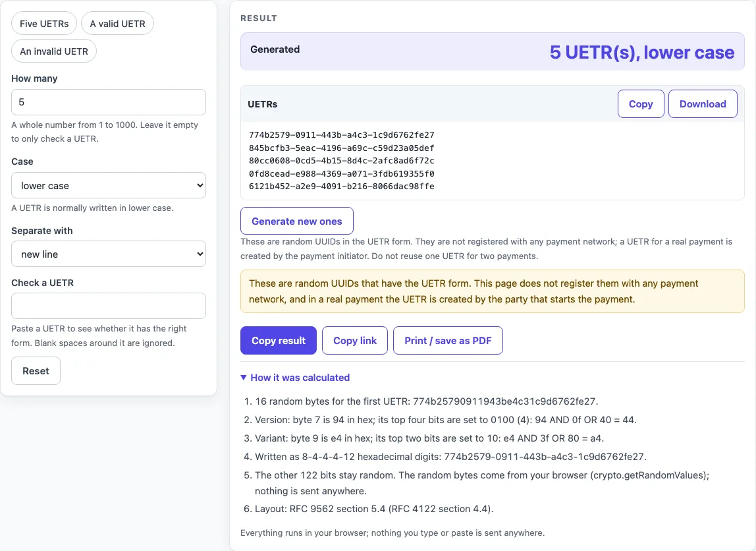Screen dimensions: 756x551
Task: Click the Separate with label
Action: [42, 231]
